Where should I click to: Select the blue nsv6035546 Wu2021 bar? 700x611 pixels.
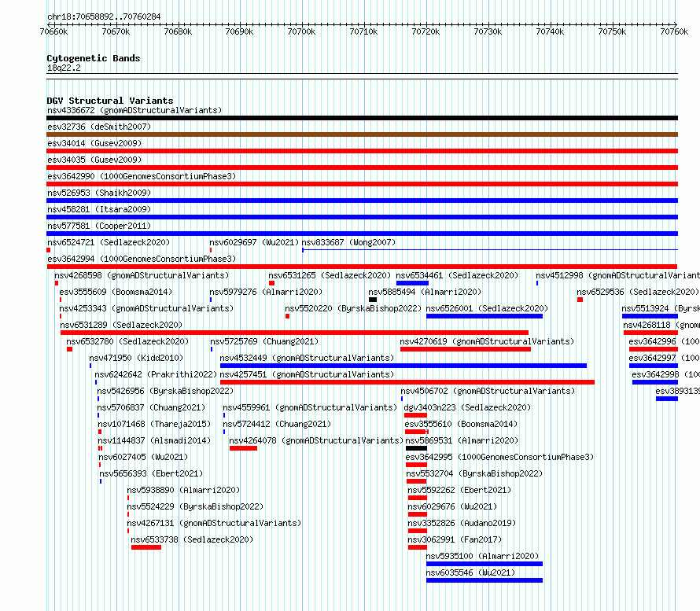pyautogui.click(x=484, y=580)
